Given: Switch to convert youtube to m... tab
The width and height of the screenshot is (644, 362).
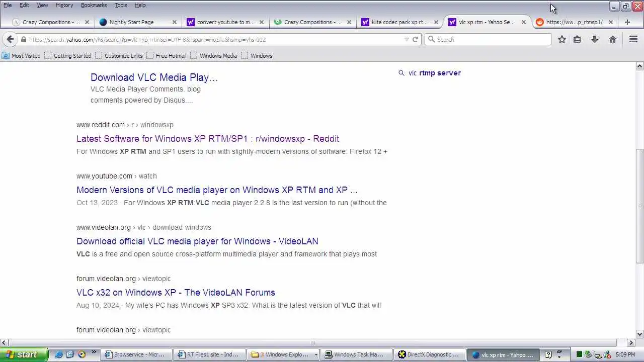Looking at the screenshot, I should 226,22.
